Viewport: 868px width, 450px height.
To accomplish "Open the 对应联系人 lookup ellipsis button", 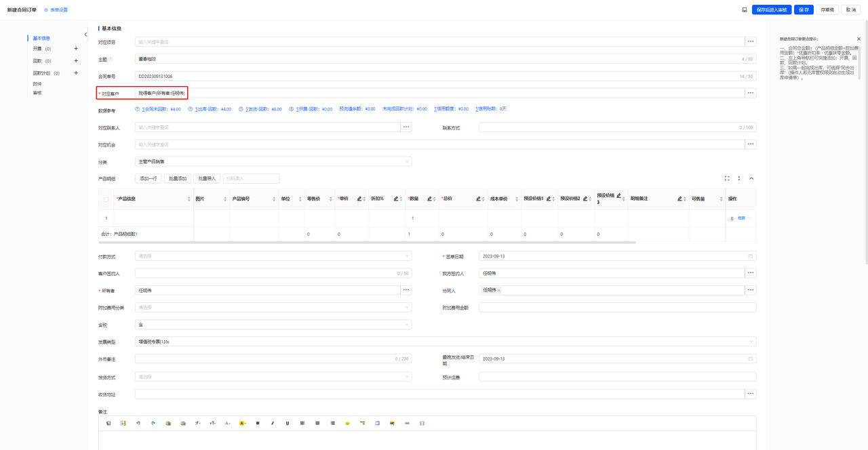I will pos(406,127).
